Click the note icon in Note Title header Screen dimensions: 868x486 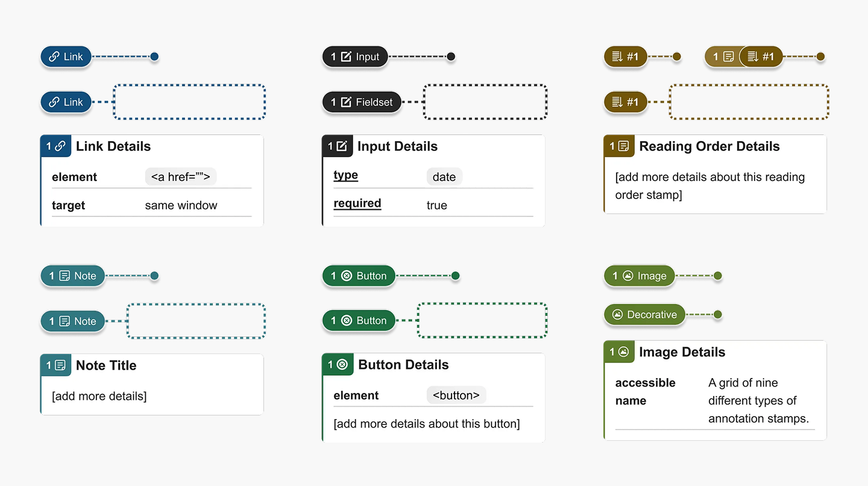[60, 365]
